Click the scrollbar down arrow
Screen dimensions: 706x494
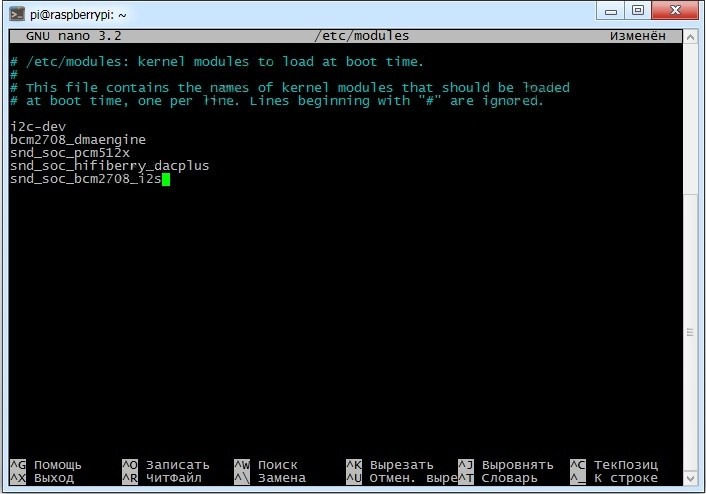690,478
